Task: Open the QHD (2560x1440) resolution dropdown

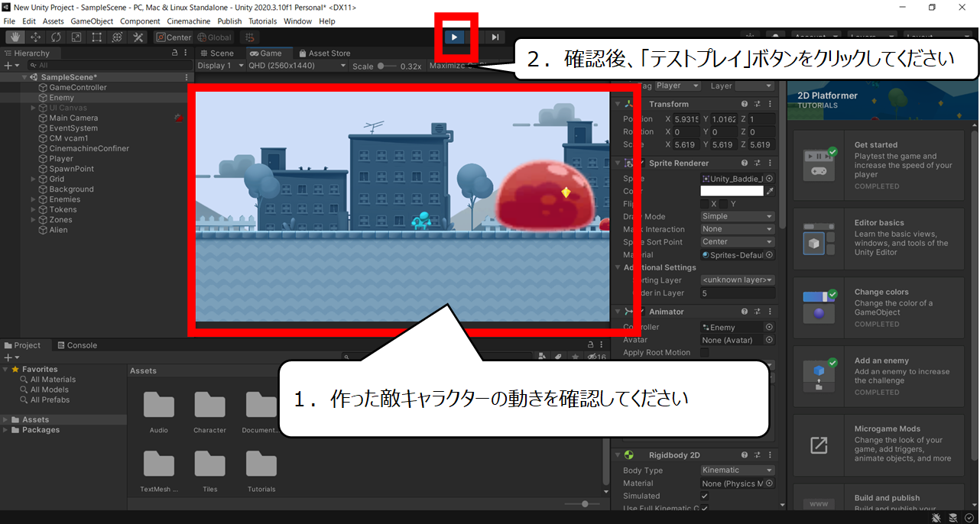Action: 298,66
